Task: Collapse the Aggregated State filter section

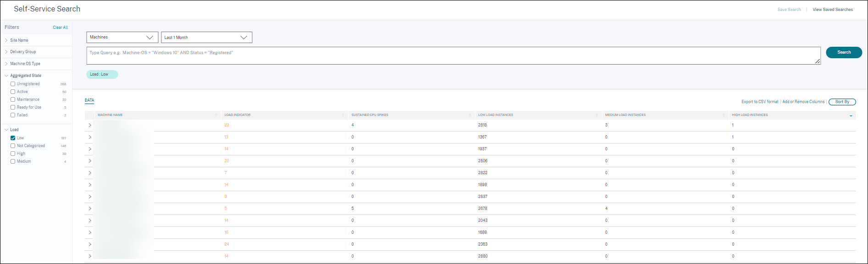Action: (6, 76)
